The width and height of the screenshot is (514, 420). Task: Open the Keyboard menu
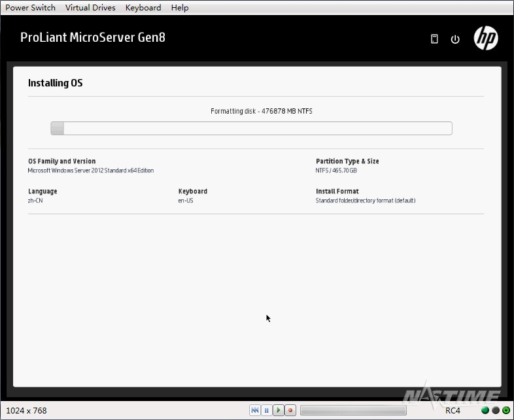(143, 8)
